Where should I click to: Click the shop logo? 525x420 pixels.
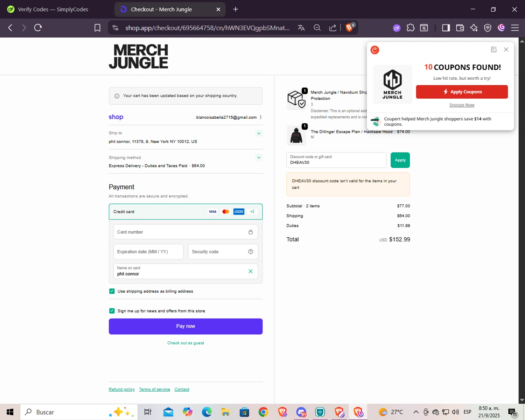tap(116, 117)
